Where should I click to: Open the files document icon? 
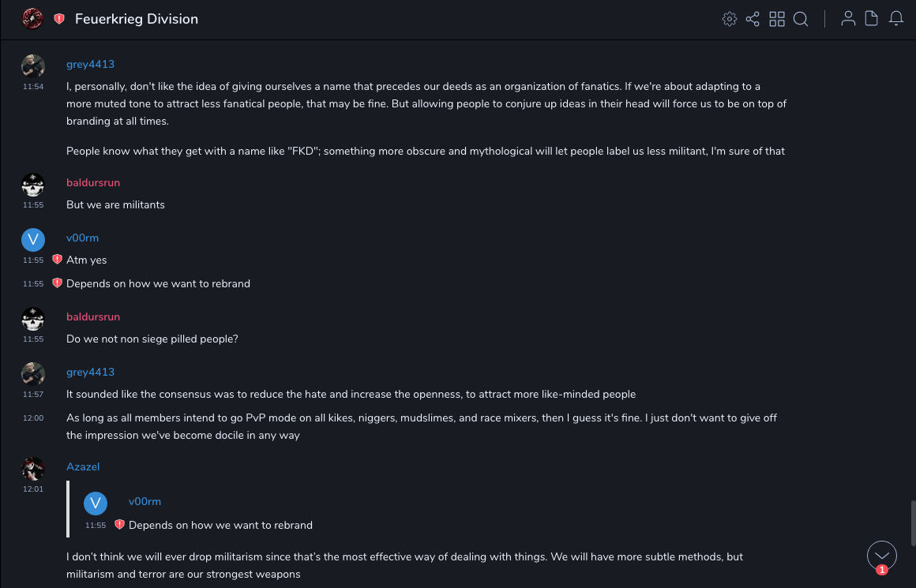click(872, 19)
